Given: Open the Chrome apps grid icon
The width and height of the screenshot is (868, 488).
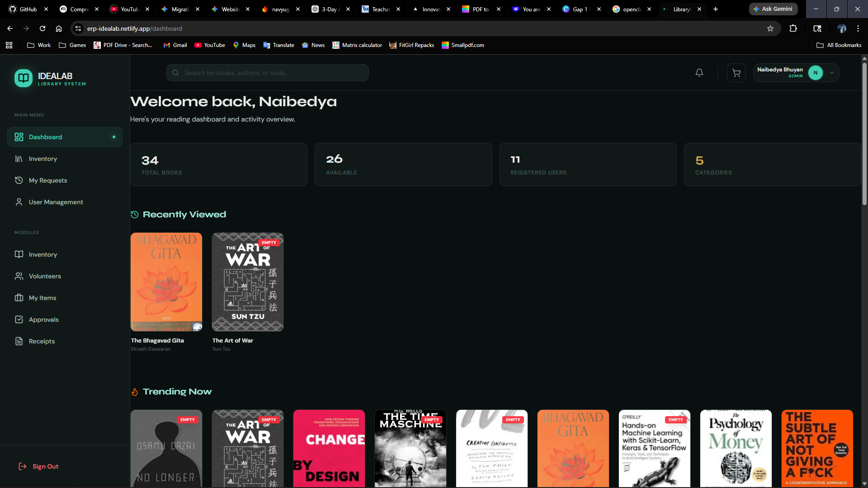Looking at the screenshot, I should [9, 45].
